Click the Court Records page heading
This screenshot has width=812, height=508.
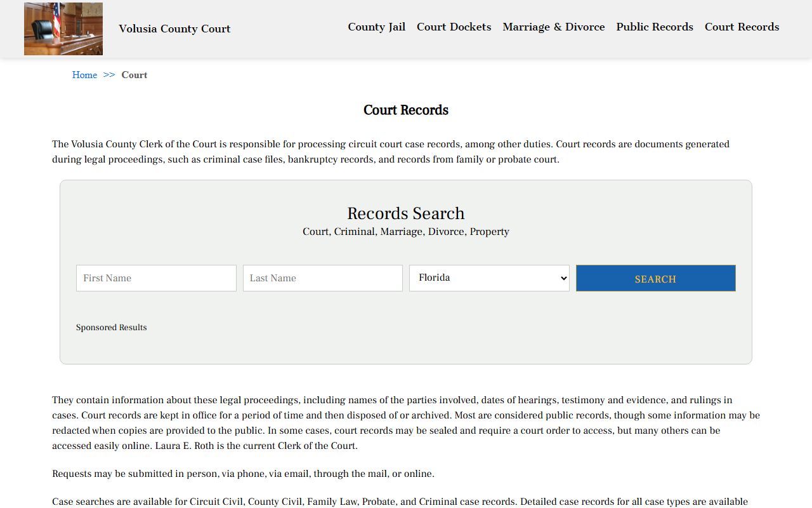pos(406,110)
